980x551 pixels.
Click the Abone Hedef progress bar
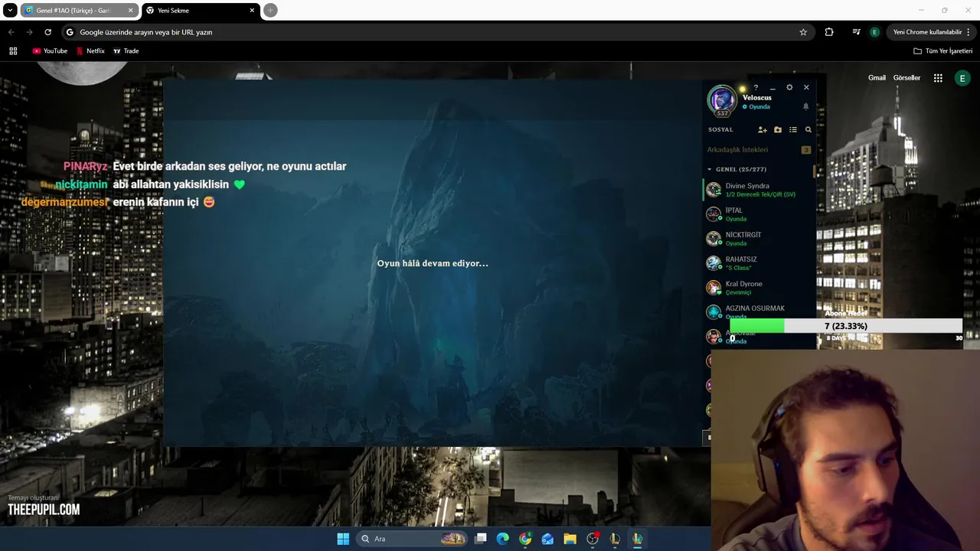(846, 326)
